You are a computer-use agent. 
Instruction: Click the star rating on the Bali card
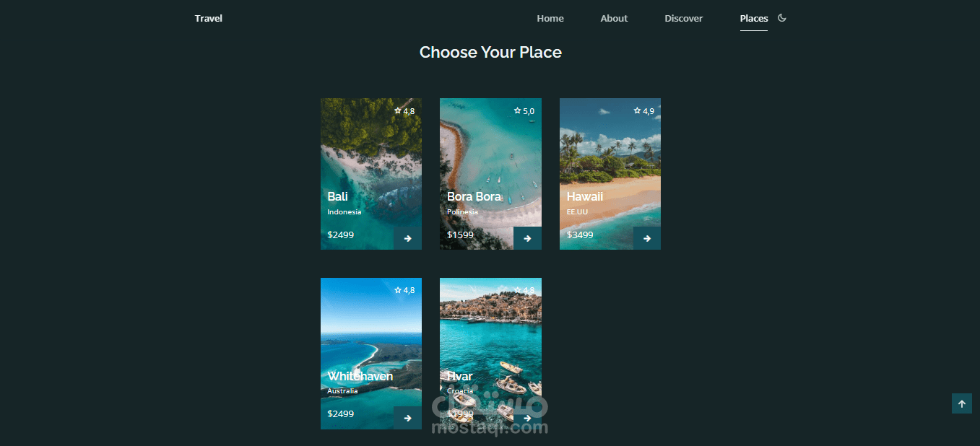(x=404, y=111)
